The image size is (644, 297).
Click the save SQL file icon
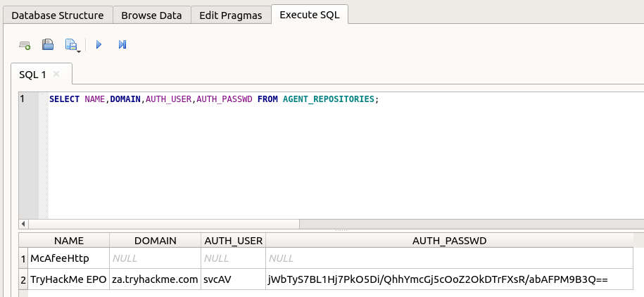pyautogui.click(x=72, y=45)
